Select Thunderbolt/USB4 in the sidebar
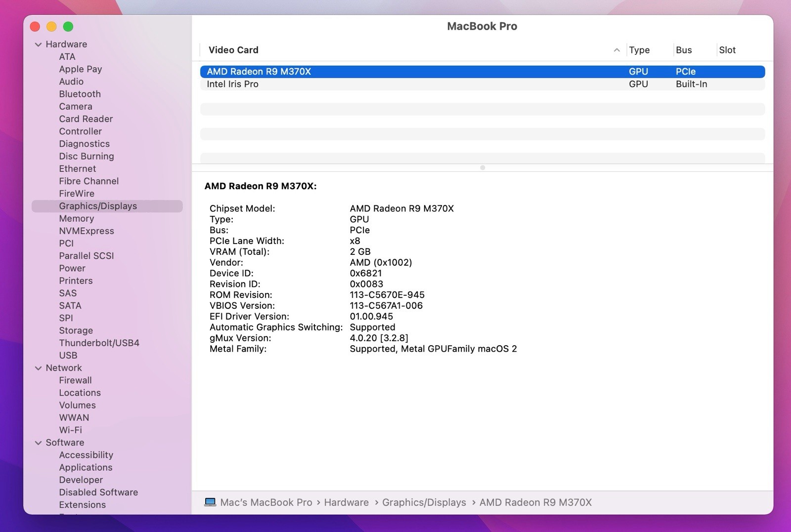The height and width of the screenshot is (532, 791). (99, 343)
